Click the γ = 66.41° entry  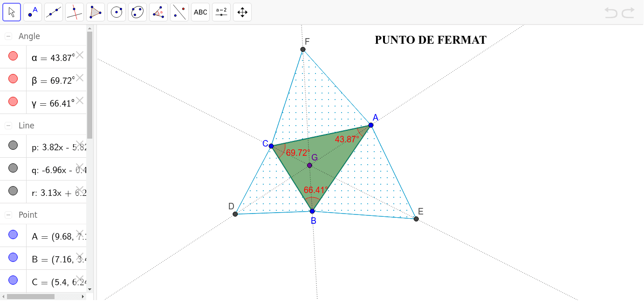tap(53, 103)
